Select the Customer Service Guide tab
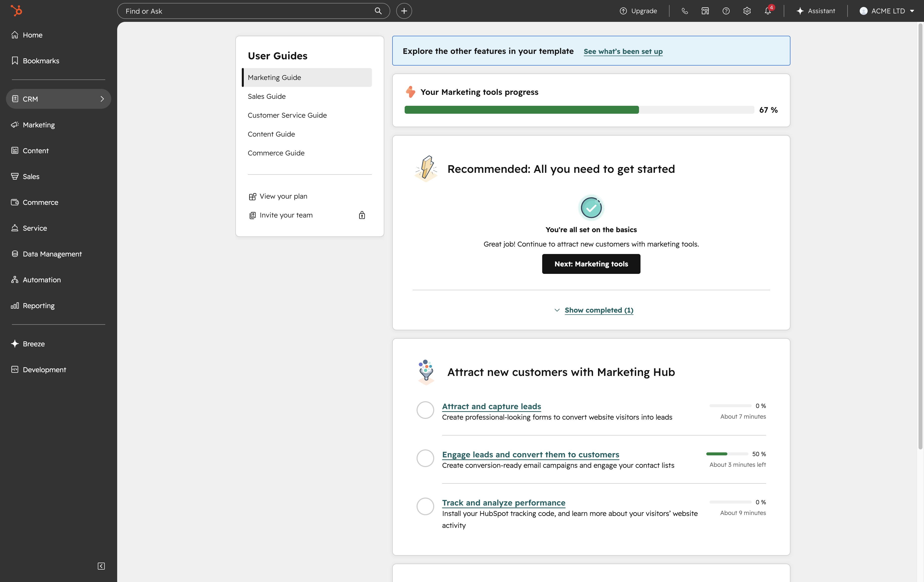 click(x=307, y=115)
